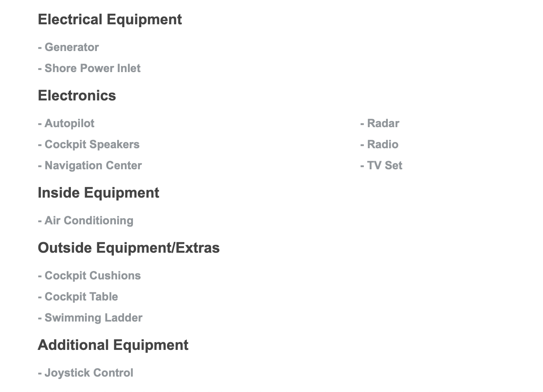Select the Joystick Control item

point(89,373)
